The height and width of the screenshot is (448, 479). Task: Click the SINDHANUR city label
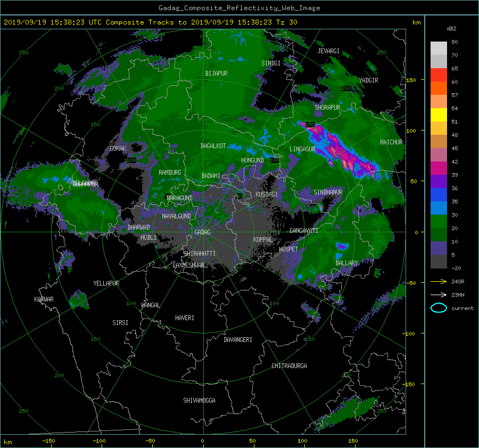(328, 192)
